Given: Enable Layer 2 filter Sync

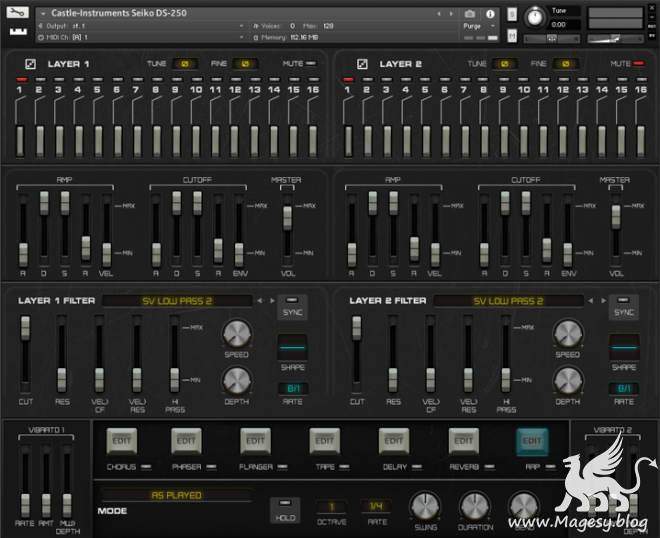Looking at the screenshot, I should click(624, 307).
